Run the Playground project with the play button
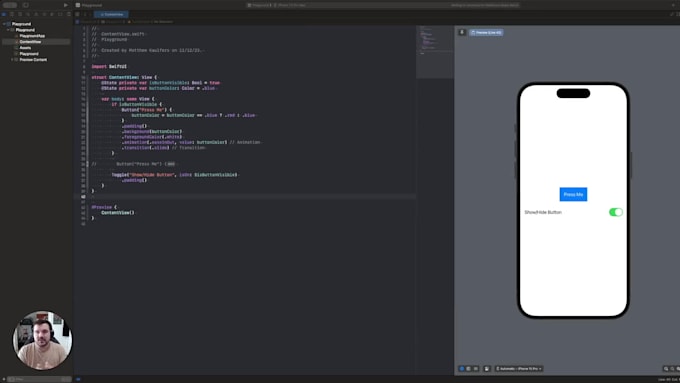This screenshot has width=680, height=383. tap(65, 5)
